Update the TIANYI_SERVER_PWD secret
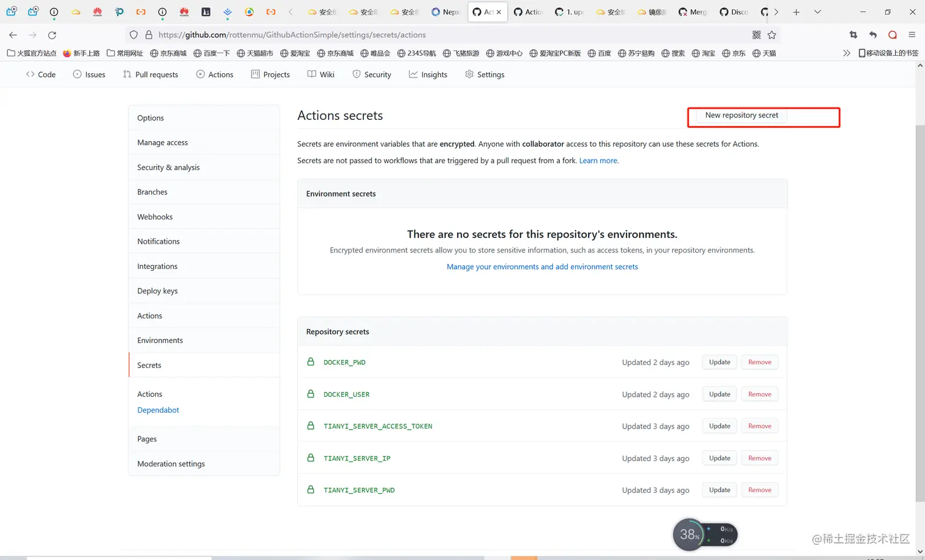The image size is (925, 560). pyautogui.click(x=719, y=490)
